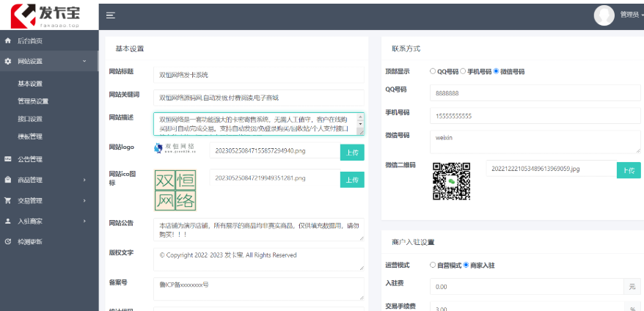Expand the 交易管理 submenu arrow
Screen dimensions: 644x311
point(84,200)
